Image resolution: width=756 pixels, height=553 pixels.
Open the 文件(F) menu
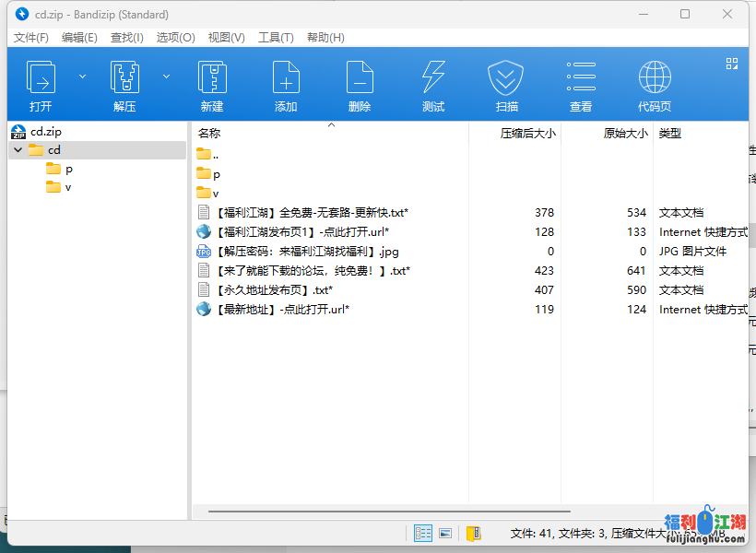pyautogui.click(x=31, y=38)
